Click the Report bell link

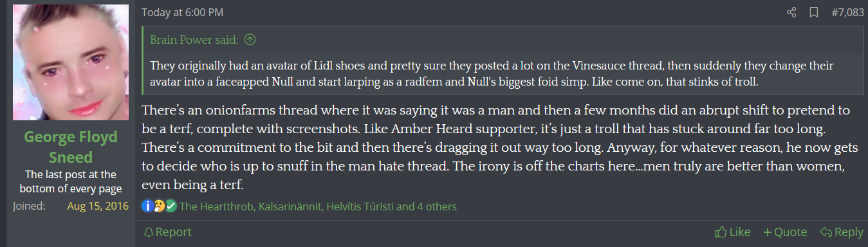(x=167, y=232)
